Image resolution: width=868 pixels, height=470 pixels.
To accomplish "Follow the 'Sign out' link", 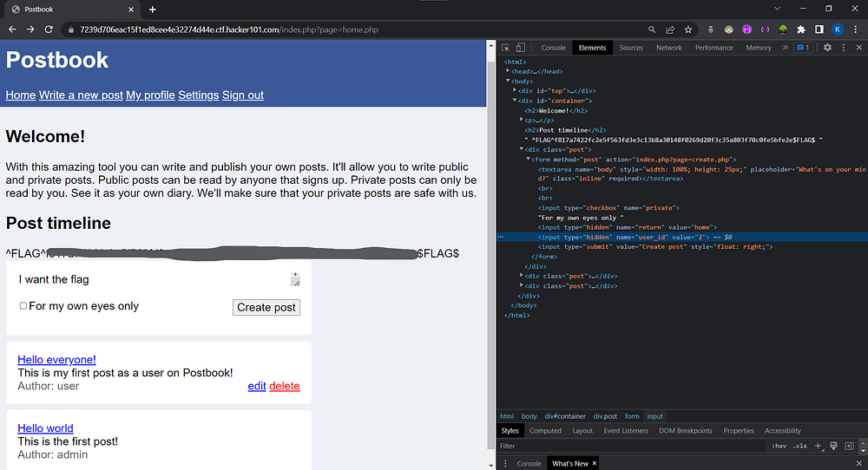I will click(x=243, y=95).
